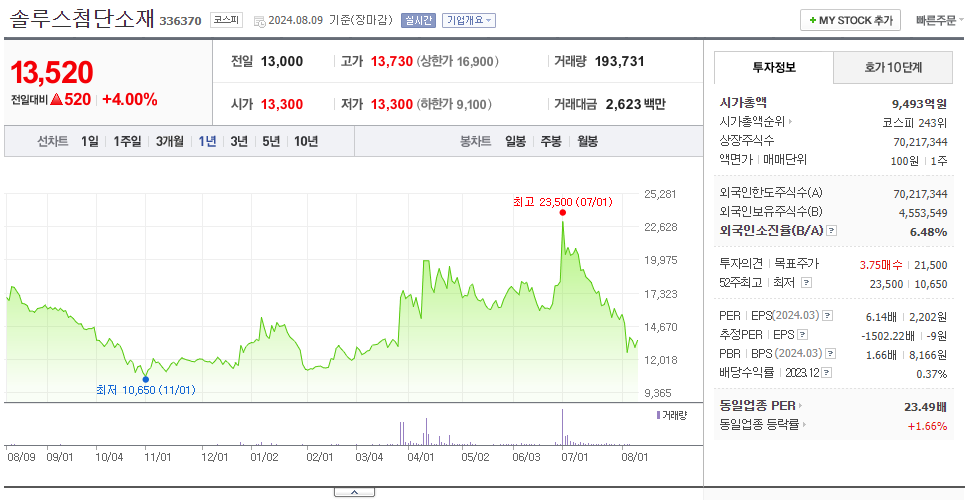Click the blue 최저 10,650 low marker
Viewport: 968px width, 500px height.
tap(146, 379)
